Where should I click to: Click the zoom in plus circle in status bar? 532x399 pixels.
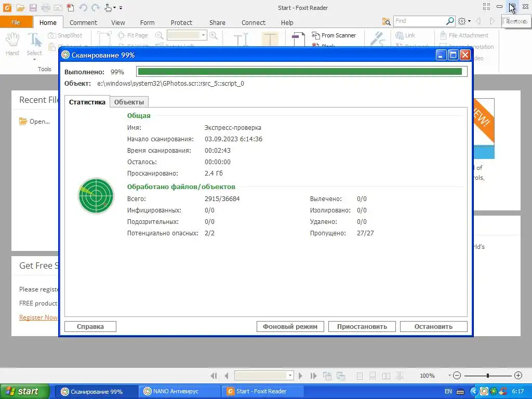click(x=518, y=375)
